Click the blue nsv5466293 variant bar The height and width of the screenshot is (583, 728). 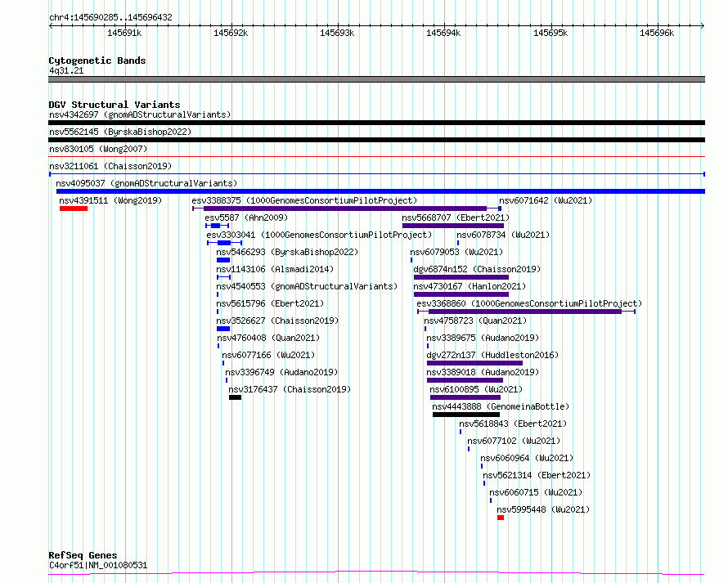pyautogui.click(x=223, y=260)
